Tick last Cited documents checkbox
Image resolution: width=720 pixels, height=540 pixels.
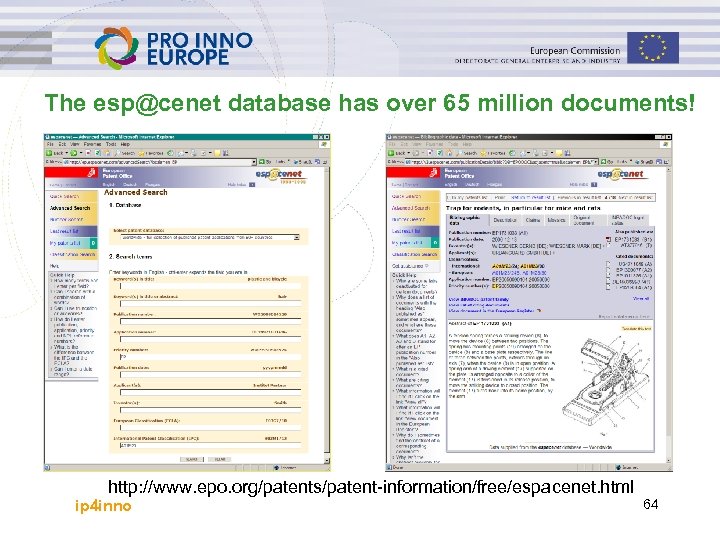click(608, 287)
